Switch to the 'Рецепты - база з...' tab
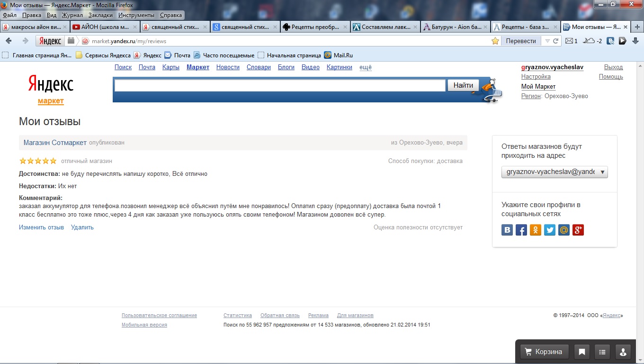Image resolution: width=644 pixels, height=364 pixels. point(526,27)
